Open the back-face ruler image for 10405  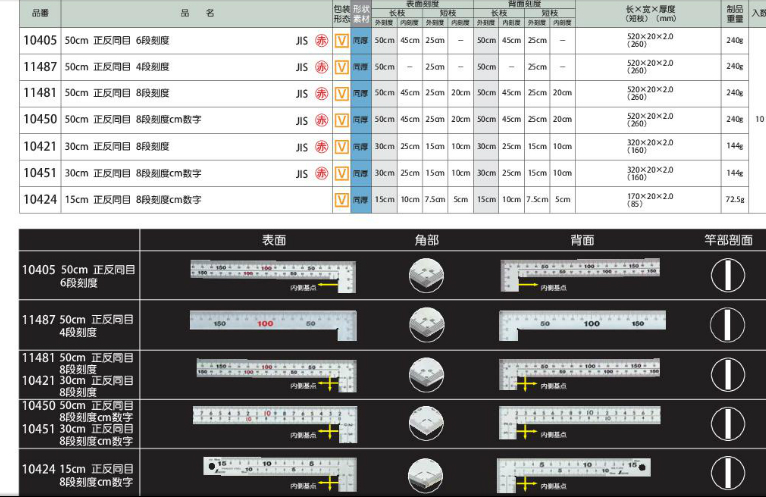pos(580,275)
